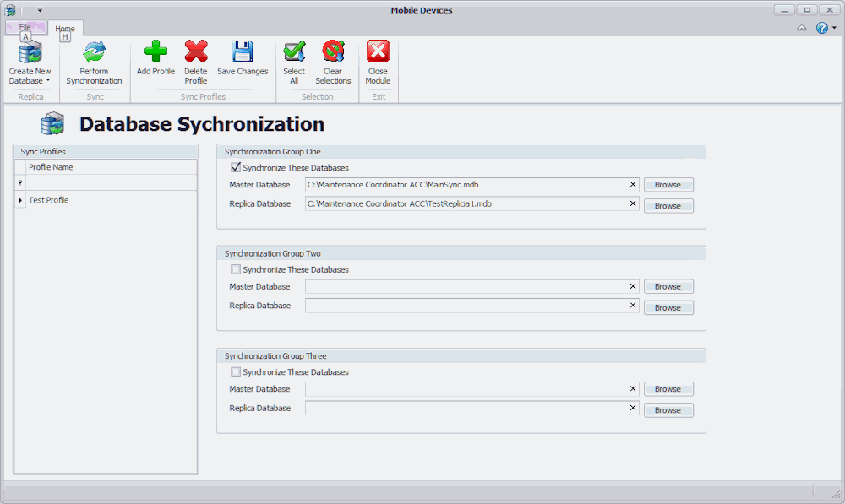Collapse the ribbon using the up chevron
Viewport: 845px width, 504px height.
pos(801,28)
